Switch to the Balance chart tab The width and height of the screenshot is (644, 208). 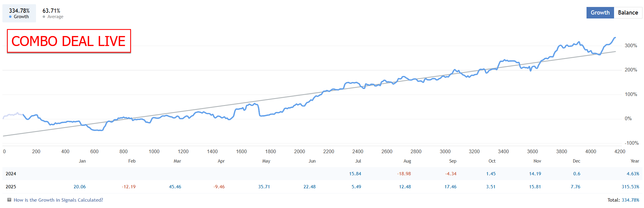point(628,13)
